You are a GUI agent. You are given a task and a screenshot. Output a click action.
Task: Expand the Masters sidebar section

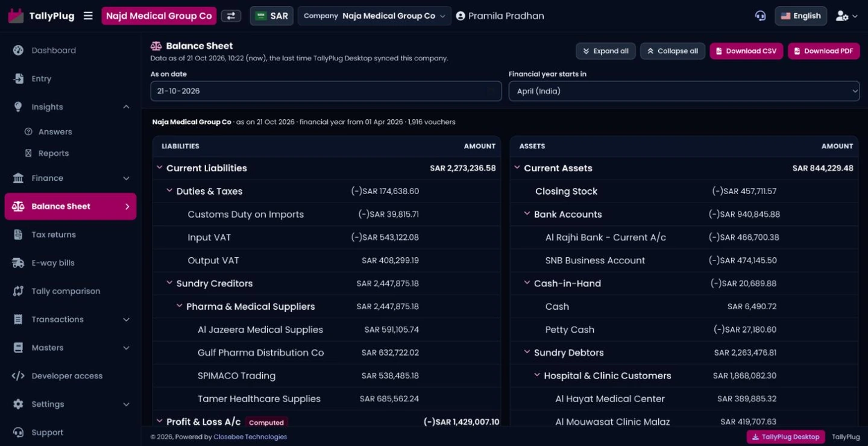click(126, 348)
